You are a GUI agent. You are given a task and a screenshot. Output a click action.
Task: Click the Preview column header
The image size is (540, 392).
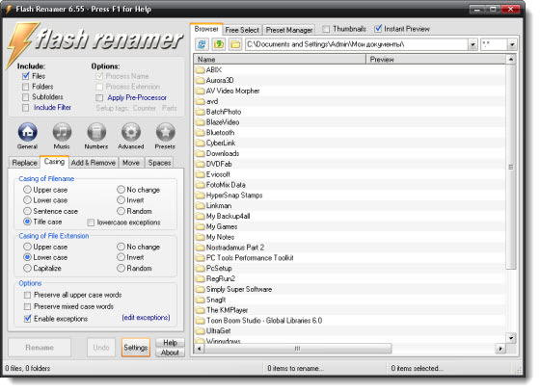pos(436,60)
